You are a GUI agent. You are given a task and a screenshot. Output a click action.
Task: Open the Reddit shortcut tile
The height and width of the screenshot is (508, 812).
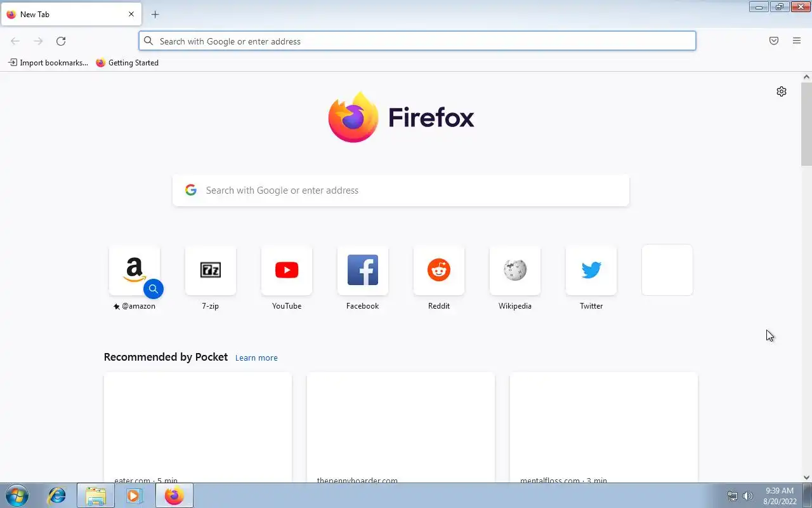click(x=439, y=270)
